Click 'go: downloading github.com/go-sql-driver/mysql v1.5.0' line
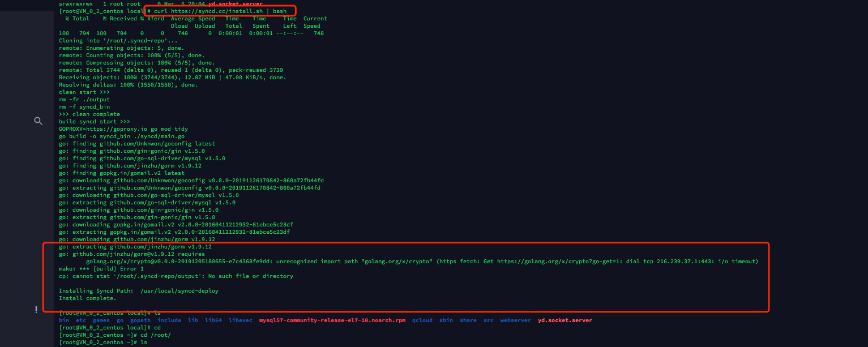 coord(149,195)
